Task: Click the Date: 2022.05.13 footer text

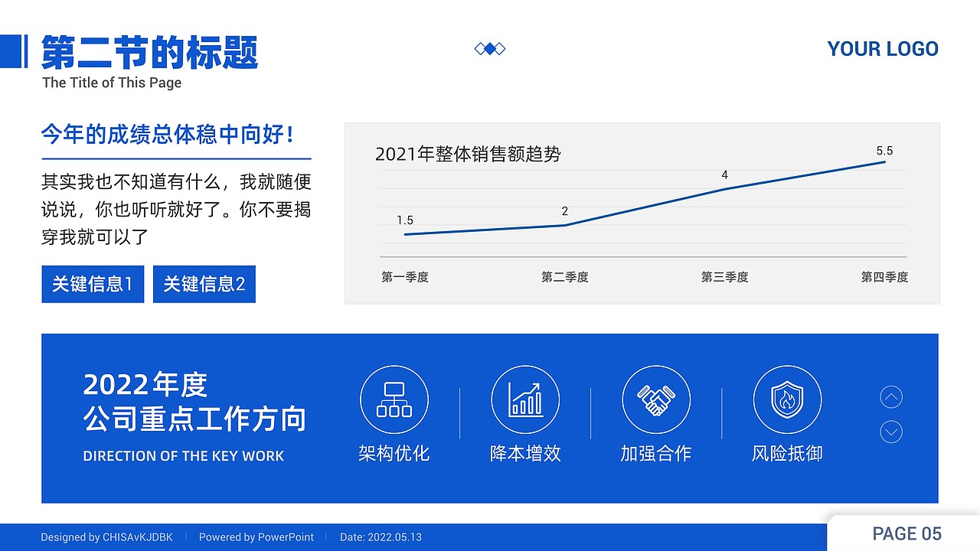Action: point(381,537)
